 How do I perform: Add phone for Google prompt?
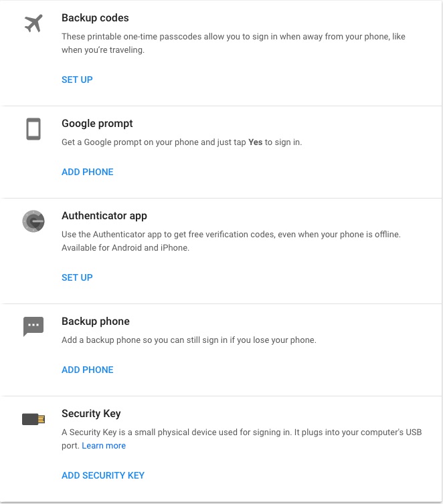(x=88, y=172)
